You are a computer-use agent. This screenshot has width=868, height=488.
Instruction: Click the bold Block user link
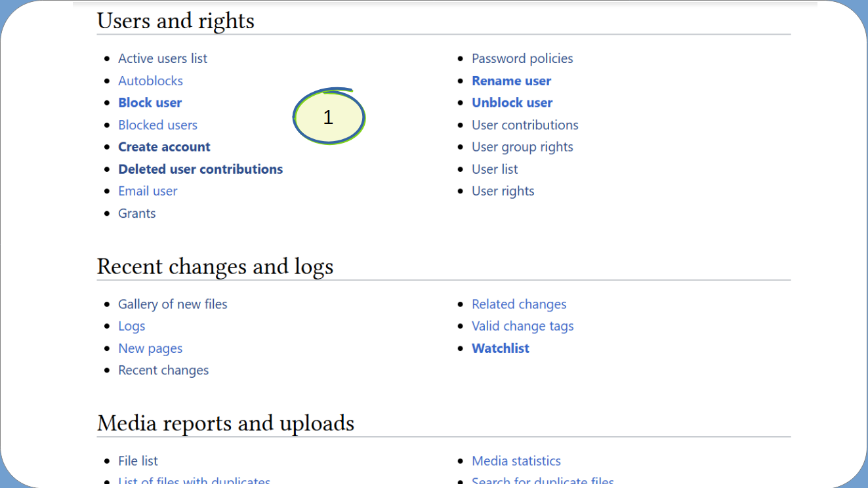150,102
